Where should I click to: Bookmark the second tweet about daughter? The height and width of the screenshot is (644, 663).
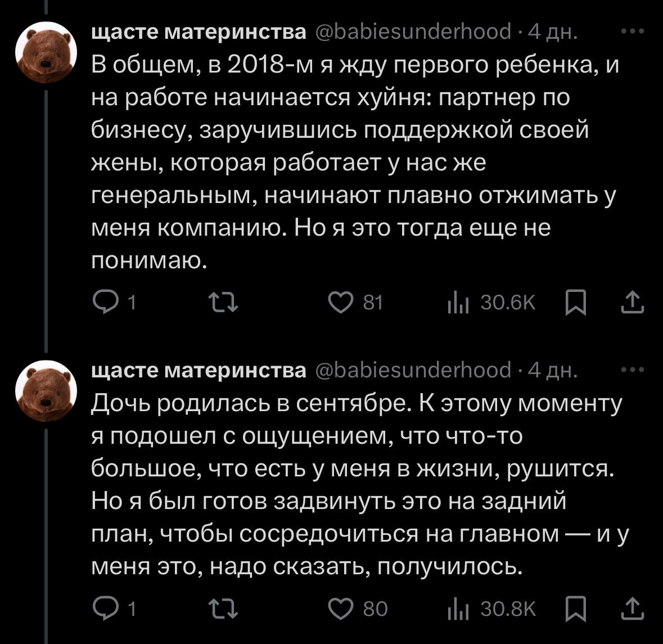point(576,609)
